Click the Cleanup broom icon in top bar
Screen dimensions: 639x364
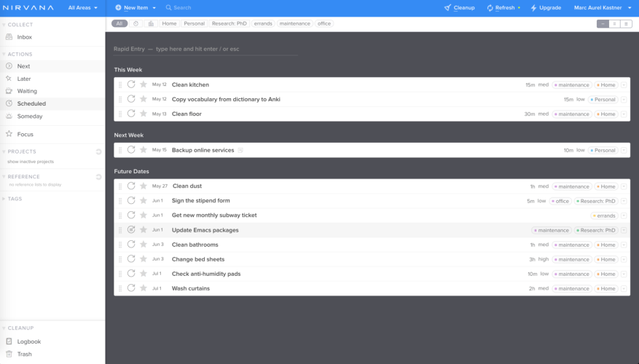click(x=447, y=8)
